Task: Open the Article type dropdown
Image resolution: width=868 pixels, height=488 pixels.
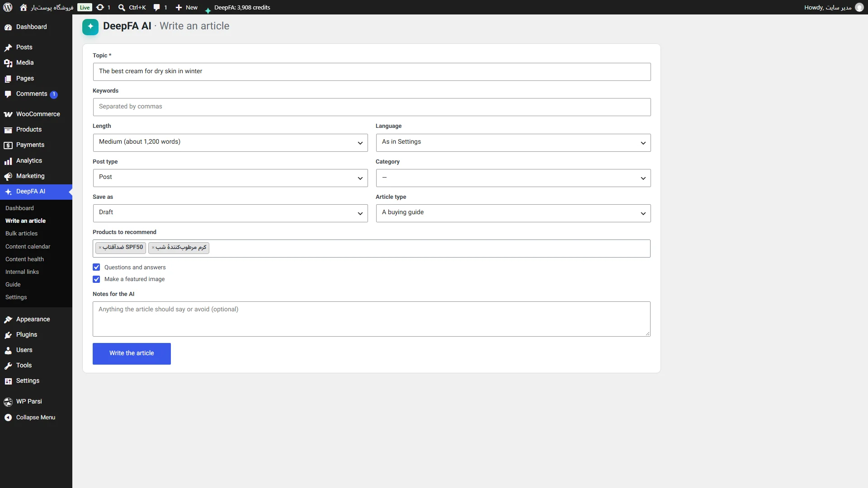Action: pos(513,213)
